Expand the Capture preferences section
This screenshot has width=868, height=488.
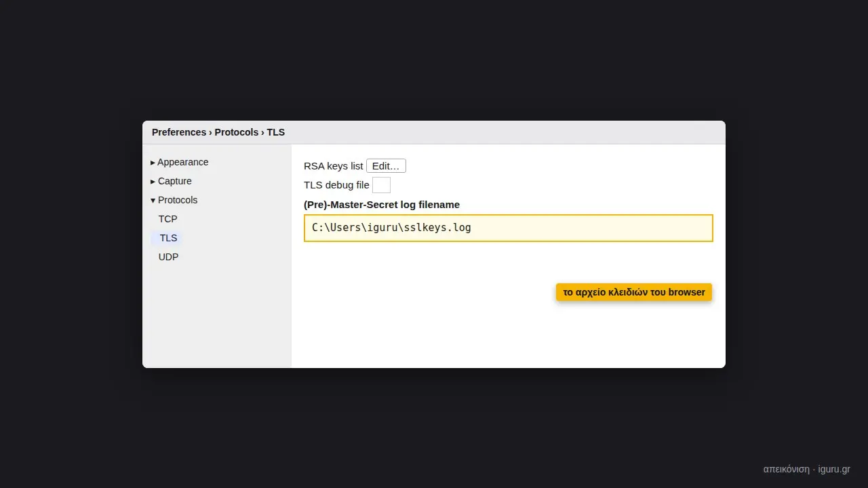pos(171,181)
